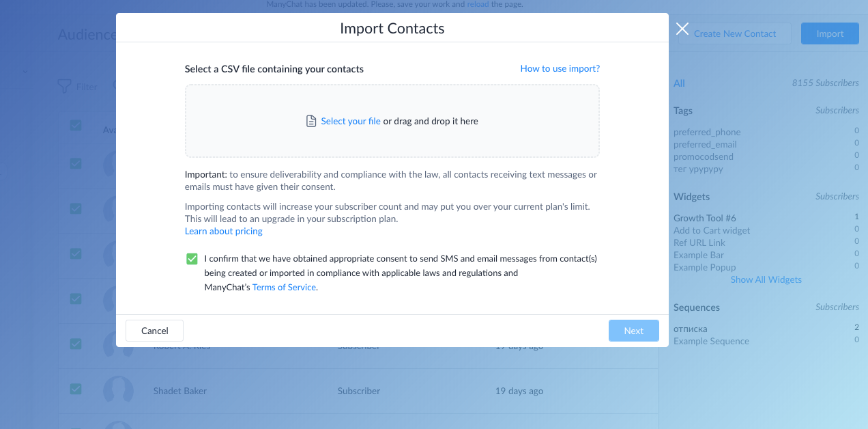Select the preferred_phone tag
The image size is (868, 429).
pos(707,132)
